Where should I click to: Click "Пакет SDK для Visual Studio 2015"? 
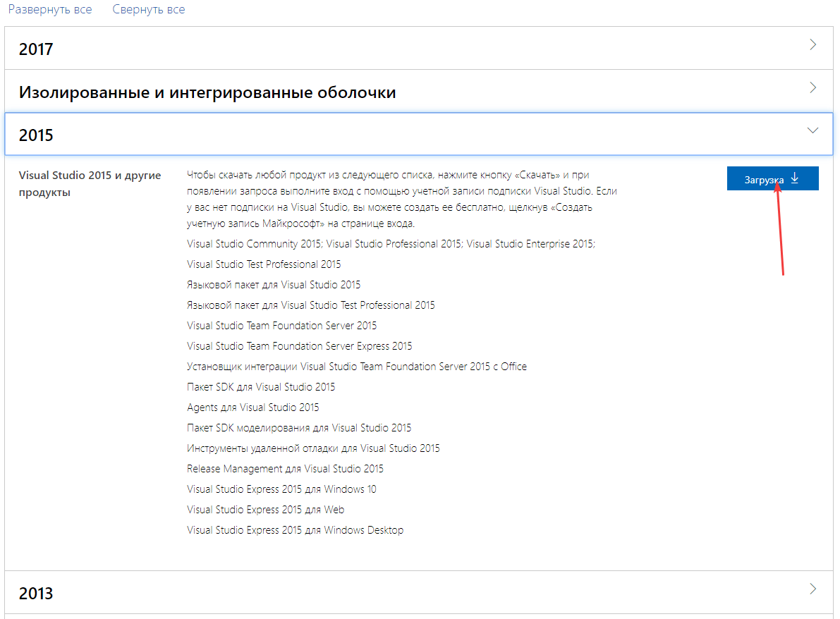click(261, 387)
